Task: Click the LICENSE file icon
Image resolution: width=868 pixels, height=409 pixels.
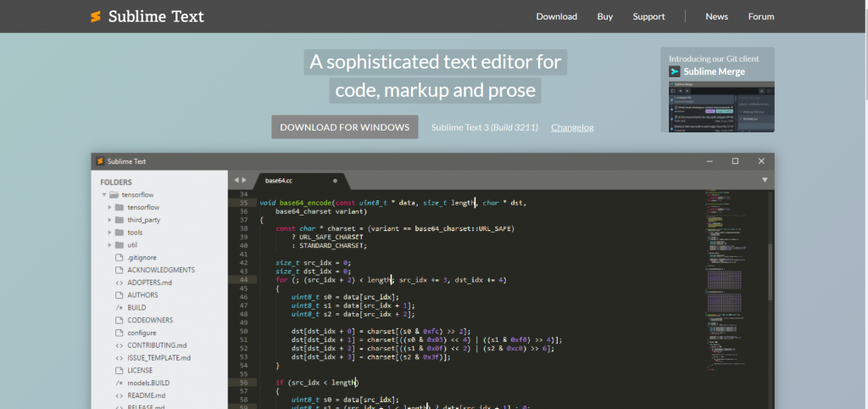Action: tap(119, 370)
